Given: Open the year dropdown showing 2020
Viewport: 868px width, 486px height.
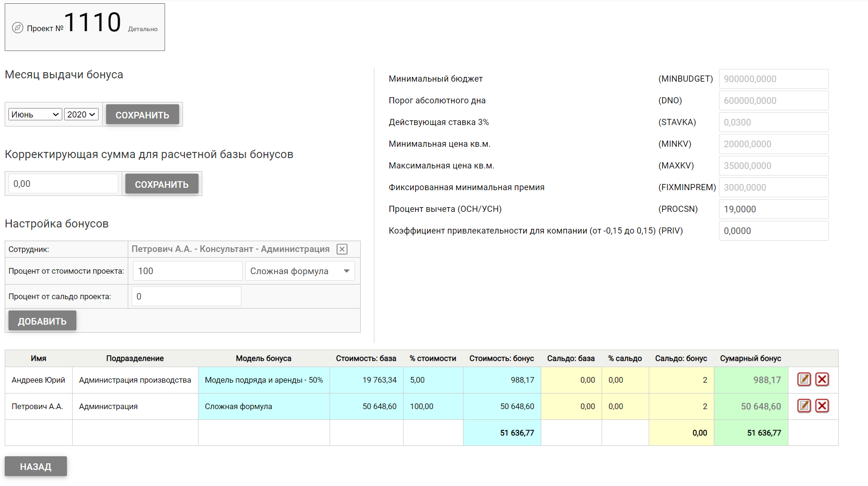Looking at the screenshot, I should coord(81,114).
